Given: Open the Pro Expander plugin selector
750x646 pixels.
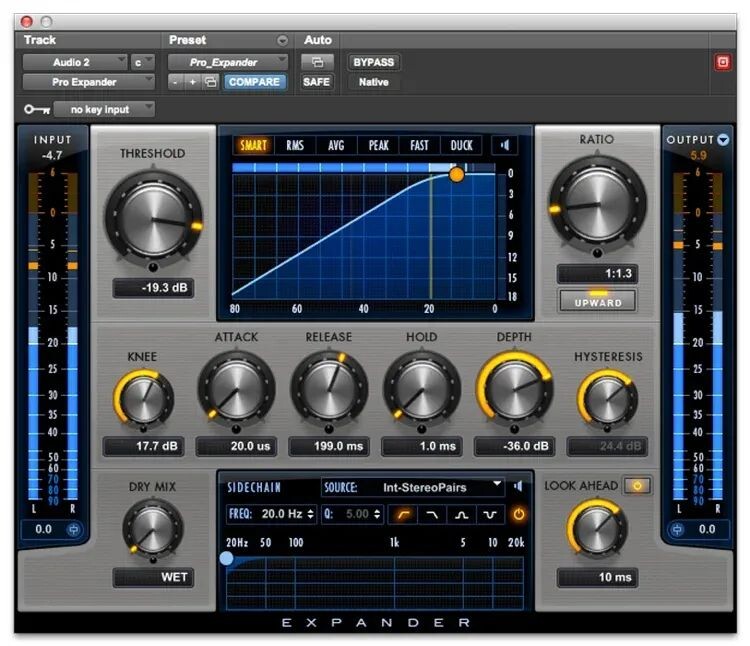Looking at the screenshot, I should pyautogui.click(x=88, y=82).
